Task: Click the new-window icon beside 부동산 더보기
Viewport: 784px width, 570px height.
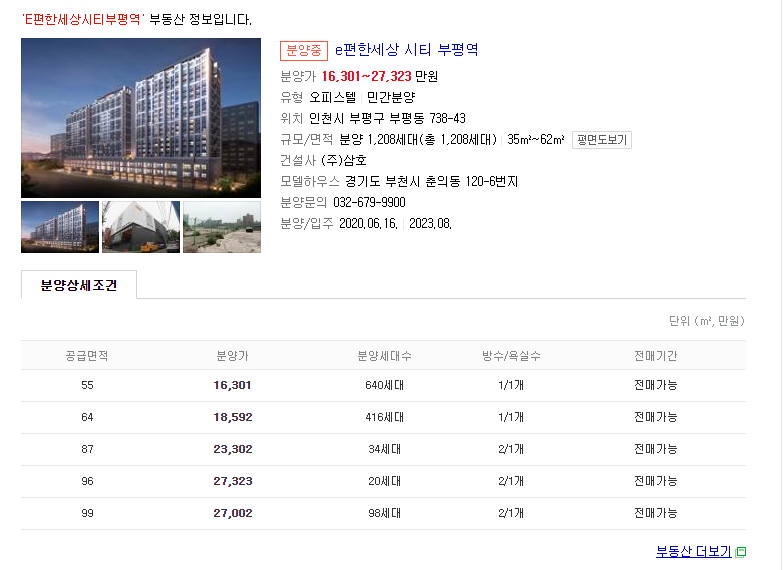Action: tap(741, 552)
